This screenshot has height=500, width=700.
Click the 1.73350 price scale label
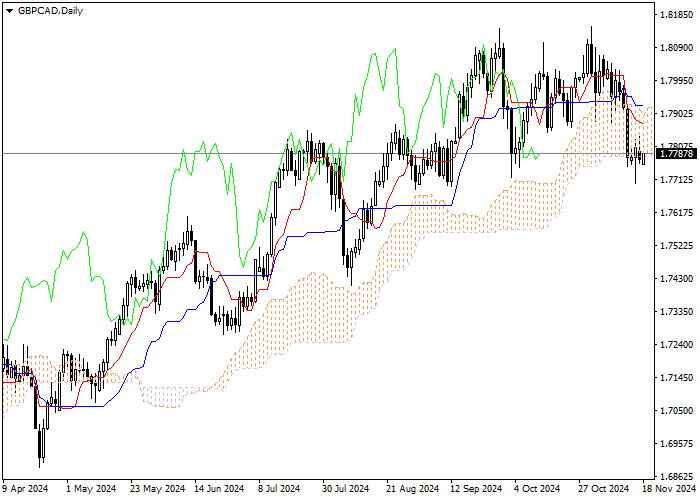676,312
